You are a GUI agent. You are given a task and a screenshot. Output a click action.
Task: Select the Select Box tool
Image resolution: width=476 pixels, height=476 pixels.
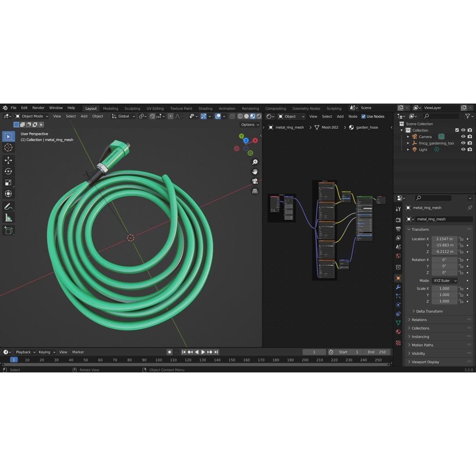(8, 137)
